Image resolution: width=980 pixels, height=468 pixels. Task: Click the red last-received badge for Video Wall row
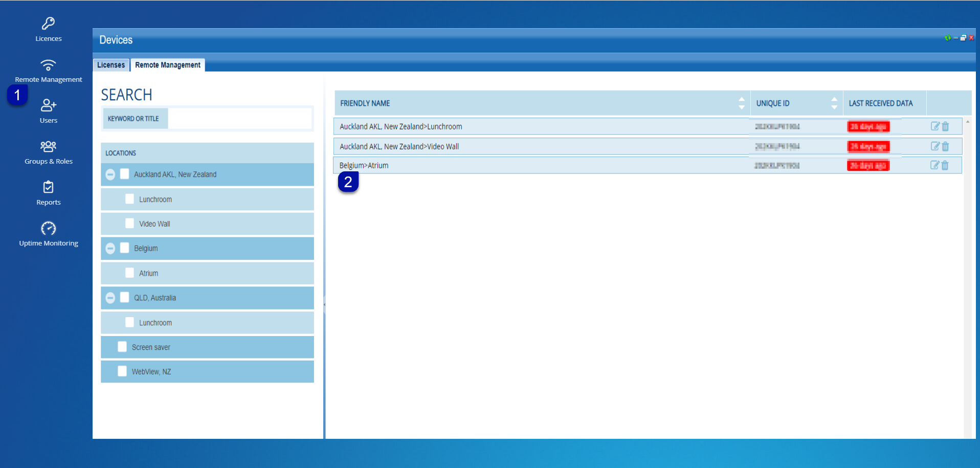868,146
